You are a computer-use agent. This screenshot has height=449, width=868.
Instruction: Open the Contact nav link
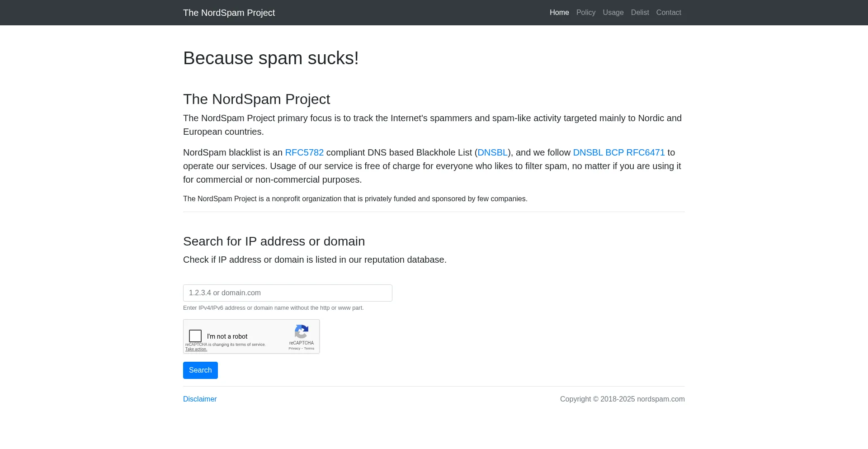pos(668,13)
